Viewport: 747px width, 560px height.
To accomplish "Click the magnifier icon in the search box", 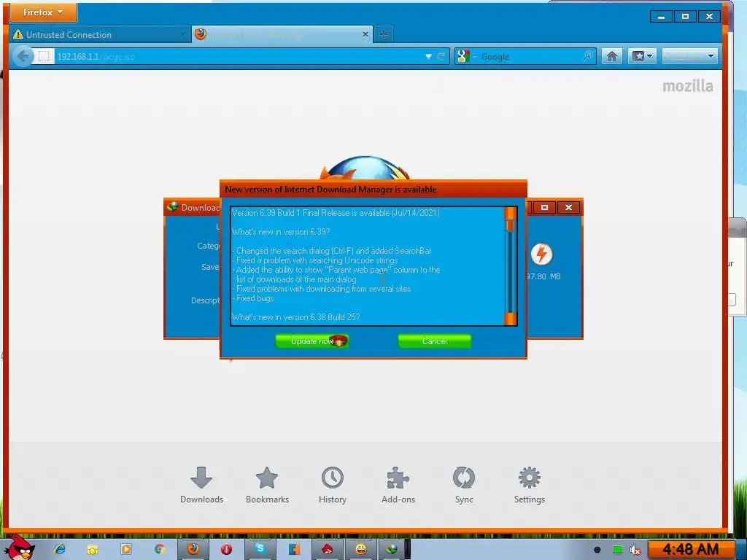I will click(587, 56).
